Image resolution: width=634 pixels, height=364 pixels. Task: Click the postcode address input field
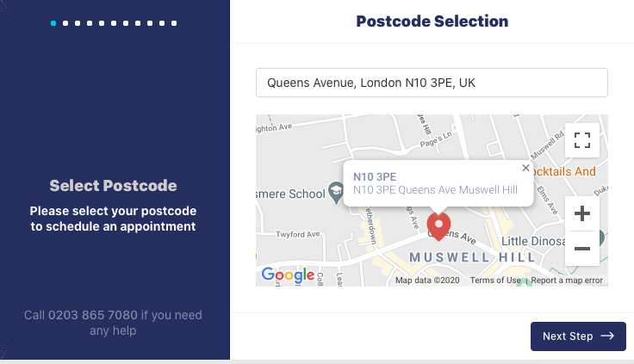[432, 83]
